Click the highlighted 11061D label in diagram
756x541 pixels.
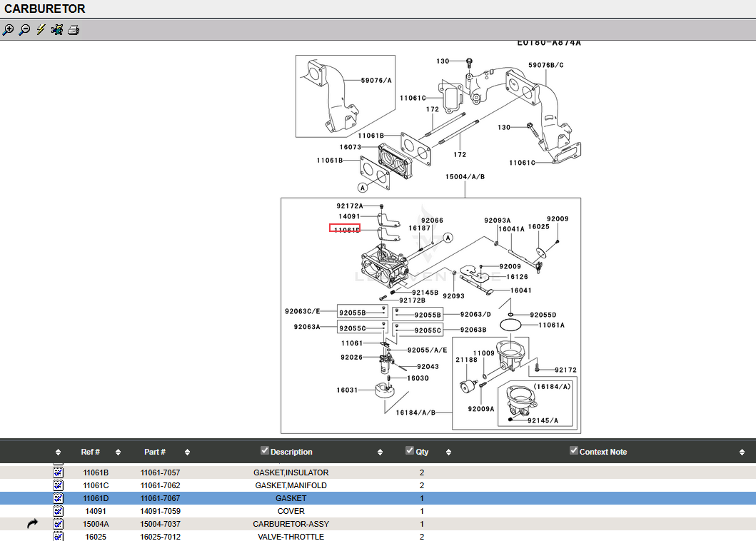pyautogui.click(x=345, y=228)
